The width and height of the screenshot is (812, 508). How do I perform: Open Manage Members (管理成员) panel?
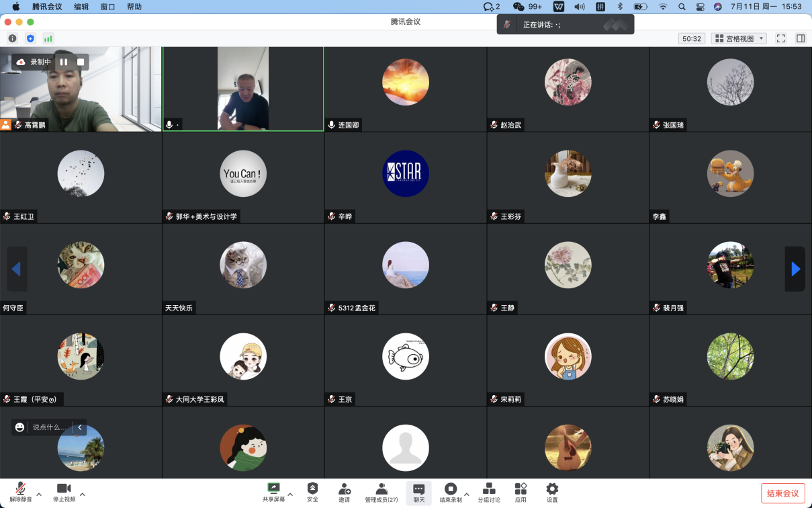[x=381, y=492]
